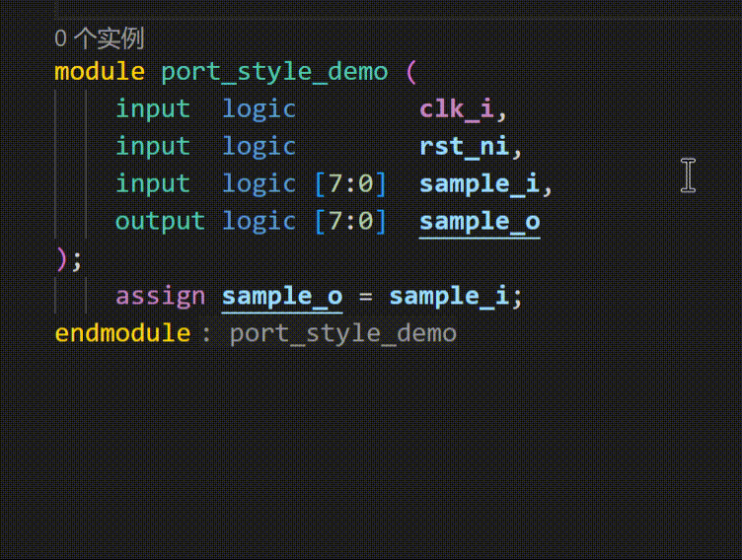
Task: Click the '=' sign in the assign statement
Action: point(365,298)
